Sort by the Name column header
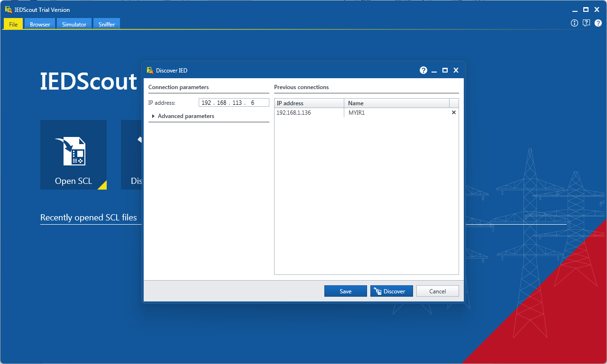607x364 pixels. [396, 103]
